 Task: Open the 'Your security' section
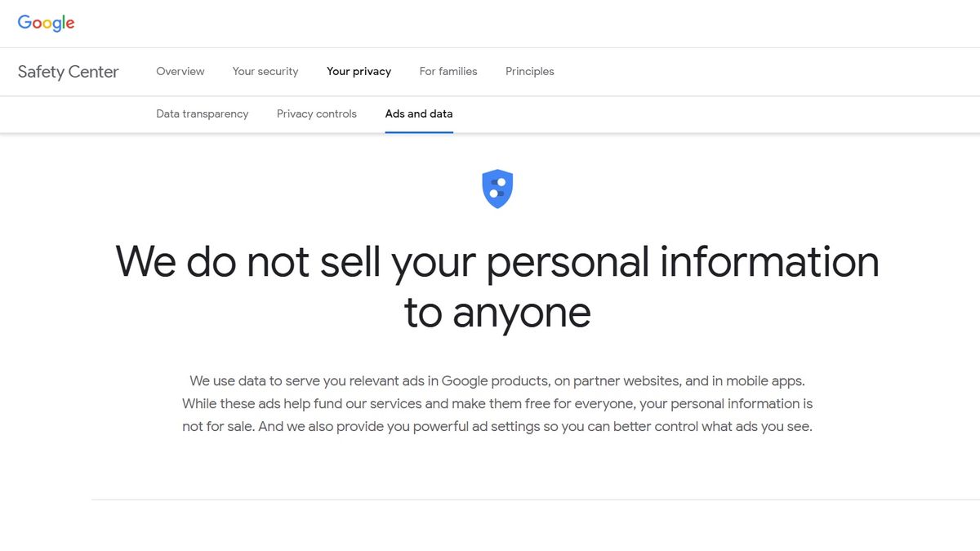point(265,71)
